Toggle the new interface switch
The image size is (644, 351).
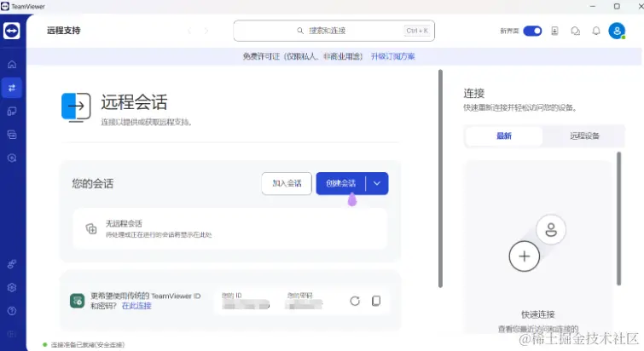pyautogui.click(x=532, y=31)
